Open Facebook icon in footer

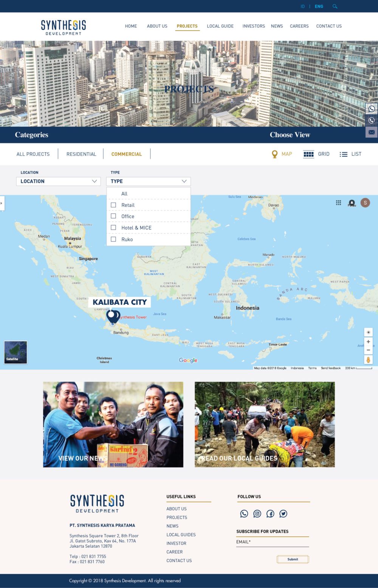pos(270,514)
